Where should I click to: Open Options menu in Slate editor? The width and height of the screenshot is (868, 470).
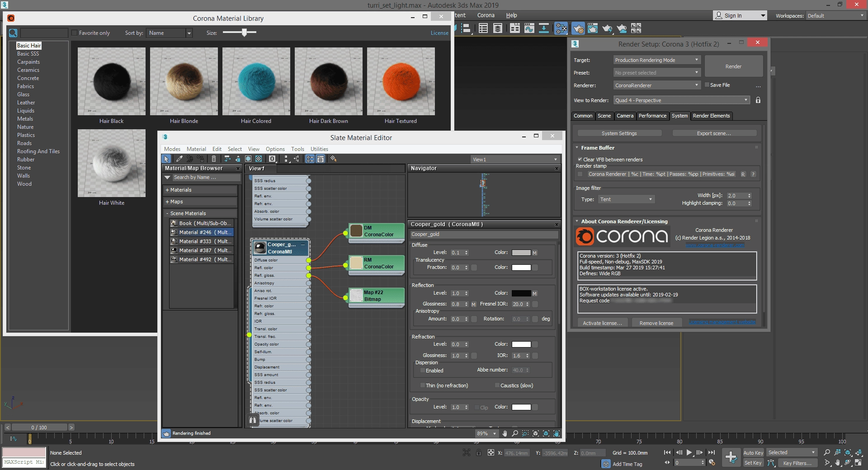tap(275, 149)
